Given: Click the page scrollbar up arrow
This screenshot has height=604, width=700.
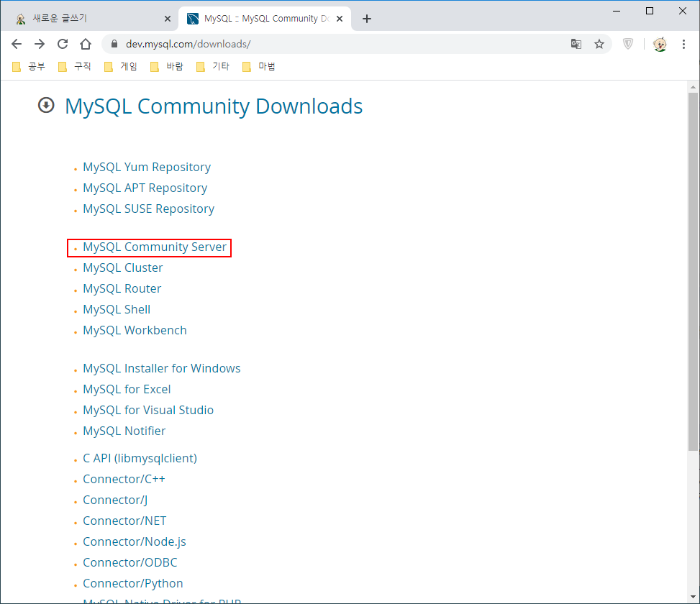Looking at the screenshot, I should tap(693, 86).
